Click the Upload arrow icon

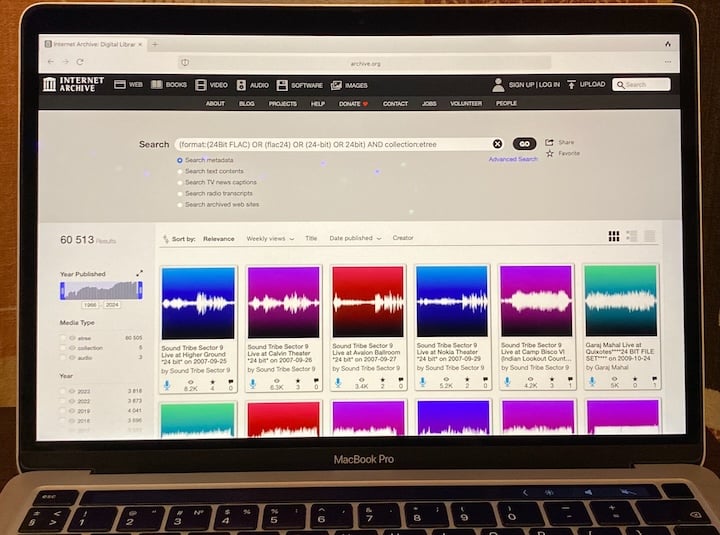click(x=572, y=84)
